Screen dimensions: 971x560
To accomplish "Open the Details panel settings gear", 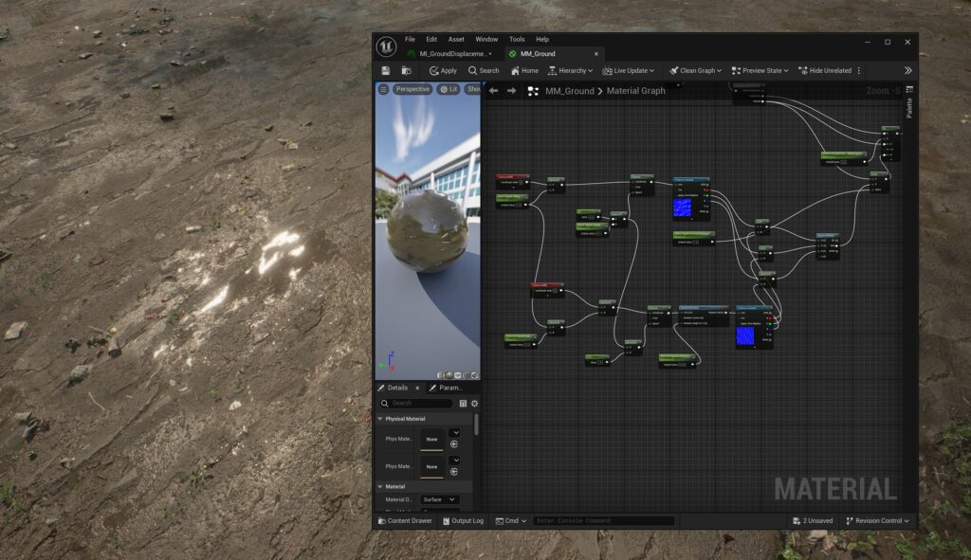I will (474, 403).
